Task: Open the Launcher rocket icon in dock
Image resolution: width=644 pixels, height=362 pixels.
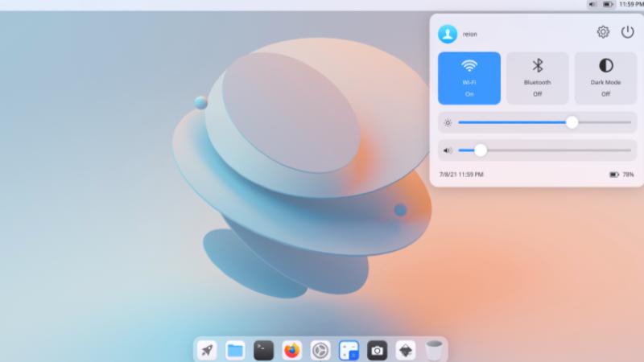Action: 207,350
